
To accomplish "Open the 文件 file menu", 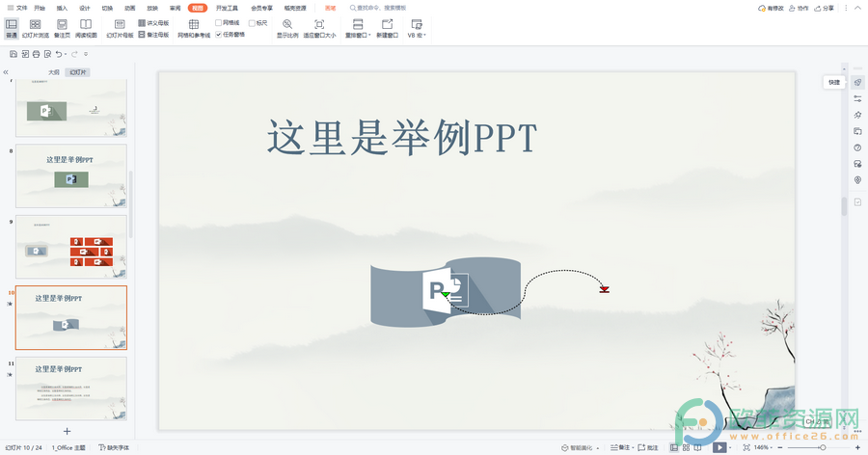I will (17, 8).
